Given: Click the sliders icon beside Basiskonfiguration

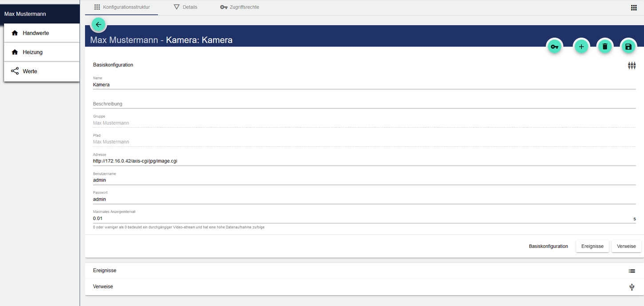Looking at the screenshot, I should point(632,66).
